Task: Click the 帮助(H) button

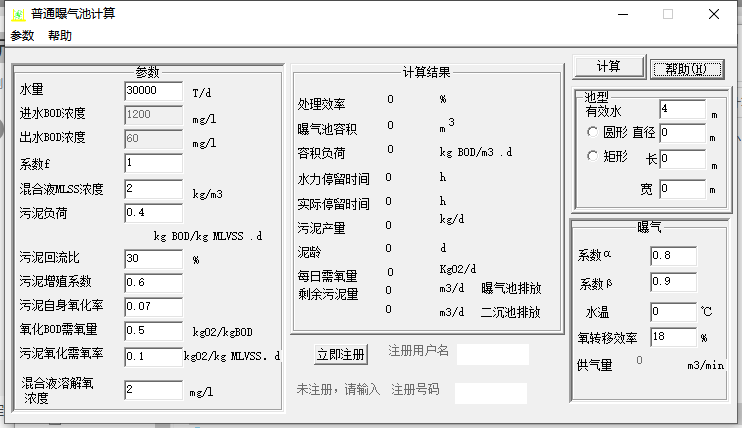Action: 686,68
